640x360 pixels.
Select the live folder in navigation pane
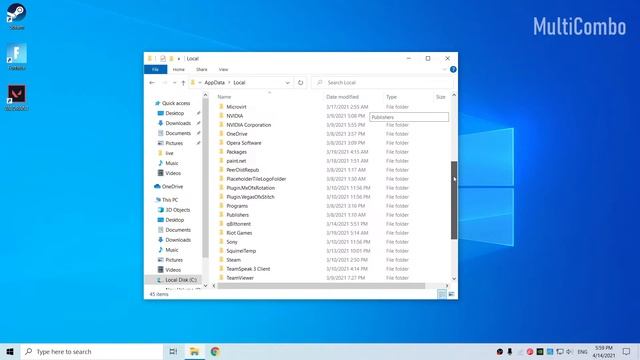169,153
